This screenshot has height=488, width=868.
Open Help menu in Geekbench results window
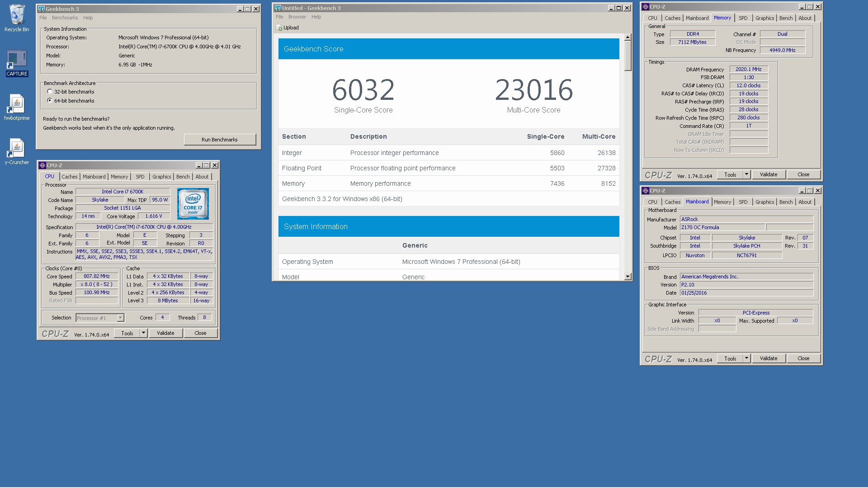point(316,17)
